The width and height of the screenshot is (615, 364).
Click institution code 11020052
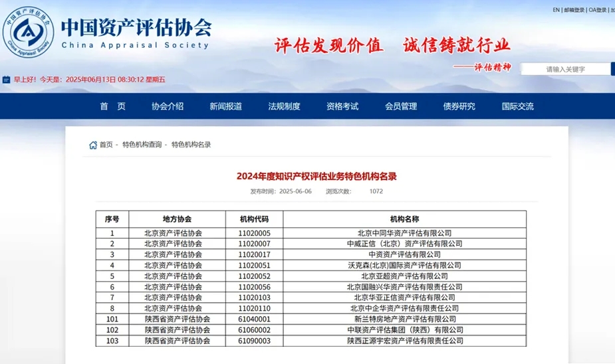254,276
